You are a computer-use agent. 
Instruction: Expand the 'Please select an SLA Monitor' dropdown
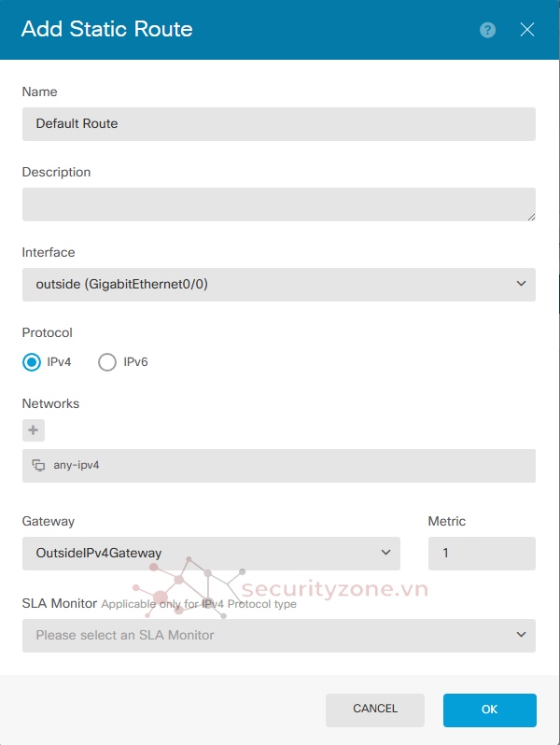[279, 636]
